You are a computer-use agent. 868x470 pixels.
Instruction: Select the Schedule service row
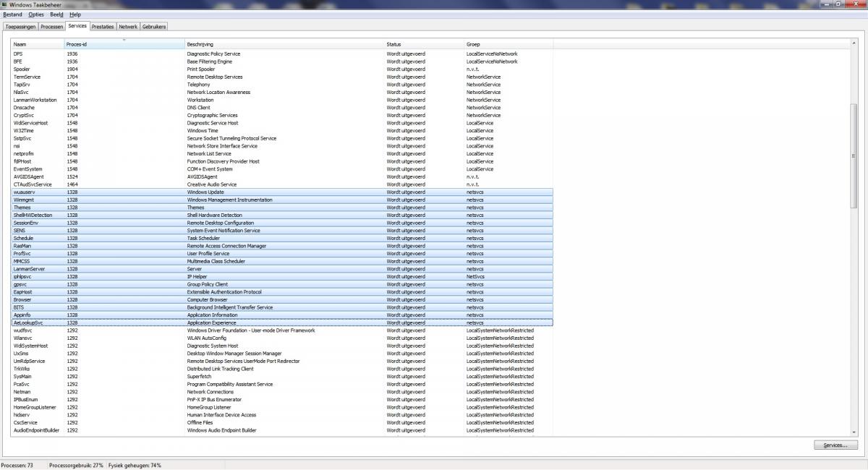(283, 238)
